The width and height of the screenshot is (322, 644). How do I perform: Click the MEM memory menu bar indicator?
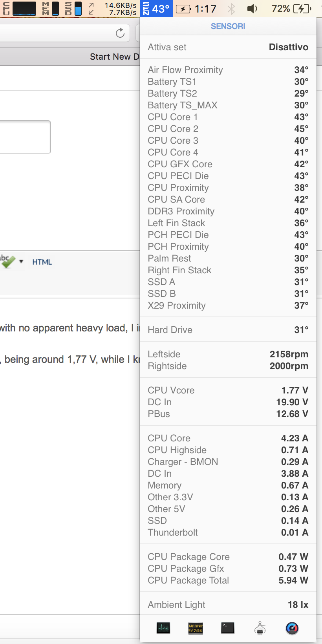point(51,8)
